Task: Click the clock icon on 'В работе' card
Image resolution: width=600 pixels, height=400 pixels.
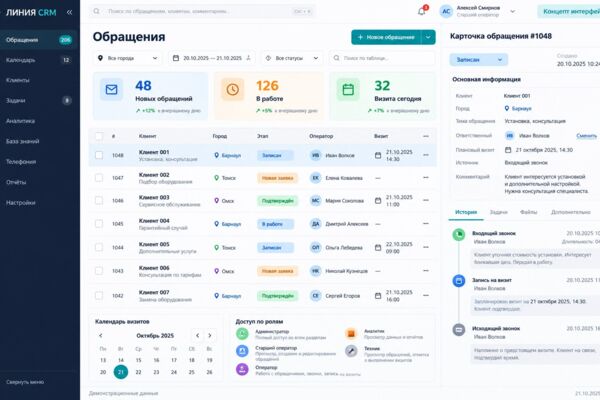Action: click(x=232, y=90)
